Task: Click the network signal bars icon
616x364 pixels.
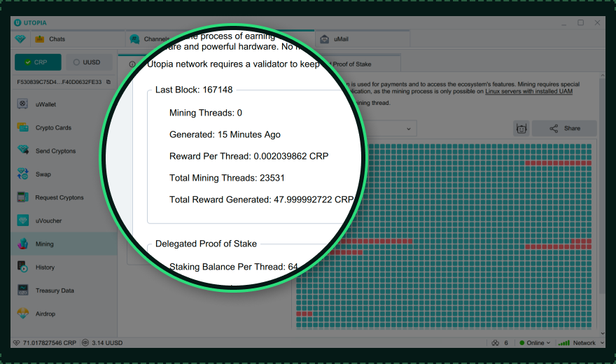Action: (x=563, y=343)
